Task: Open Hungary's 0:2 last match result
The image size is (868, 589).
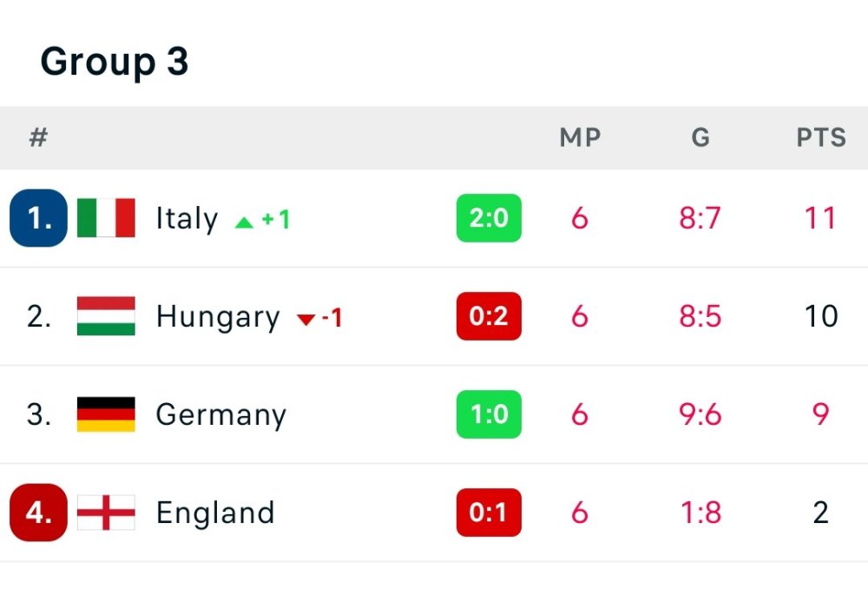Action: coord(489,316)
